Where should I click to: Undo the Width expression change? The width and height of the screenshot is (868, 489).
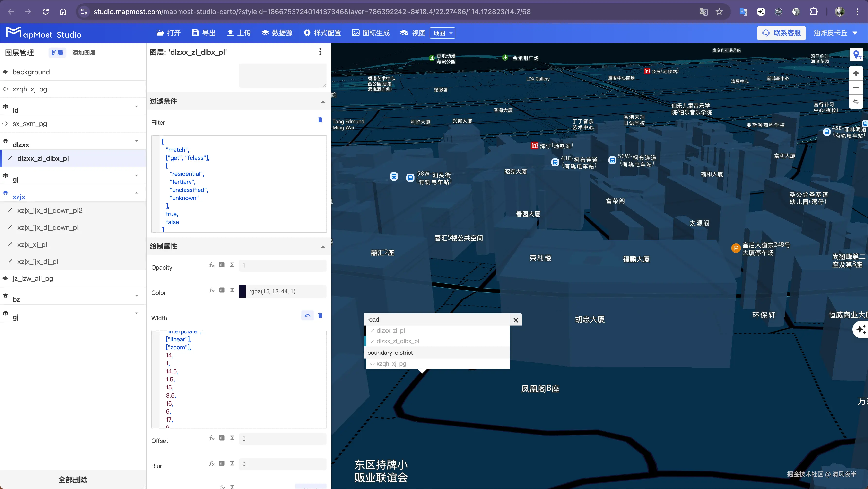307,315
